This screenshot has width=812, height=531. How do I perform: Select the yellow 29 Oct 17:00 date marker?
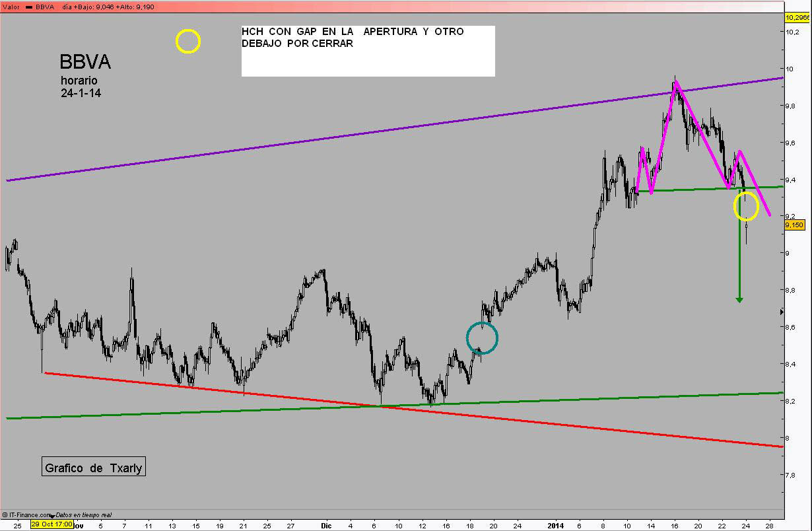(x=51, y=525)
